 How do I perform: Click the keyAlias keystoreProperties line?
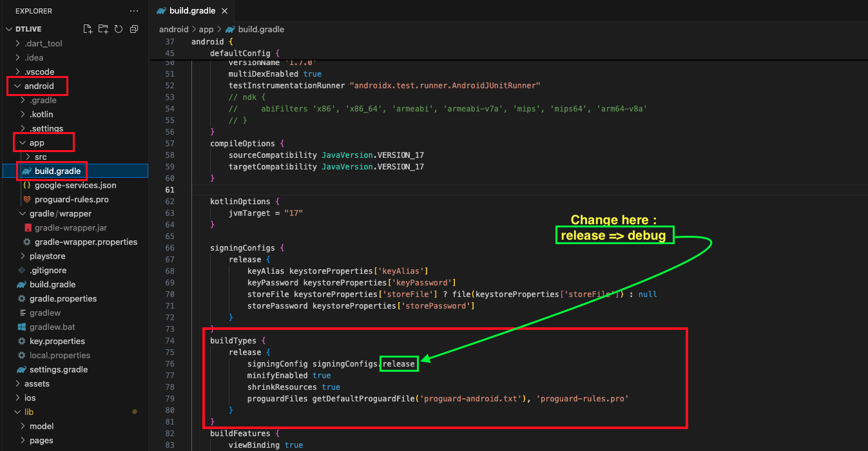coord(338,271)
